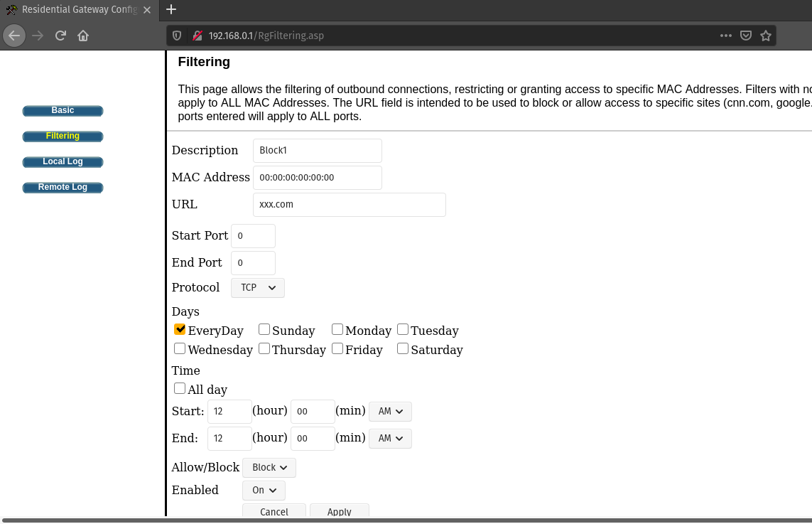Click the Start Port field

[x=253, y=236]
